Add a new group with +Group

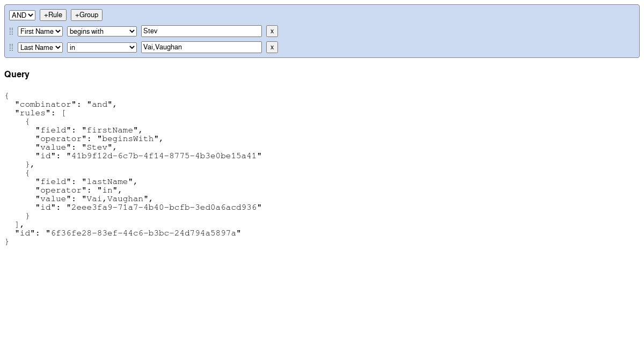point(86,14)
